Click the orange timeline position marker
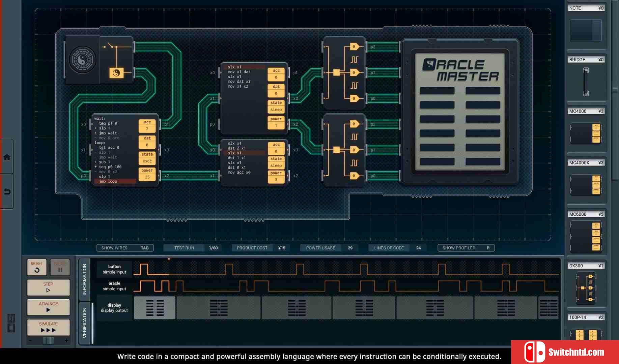The width and height of the screenshot is (619, 364). [x=169, y=259]
